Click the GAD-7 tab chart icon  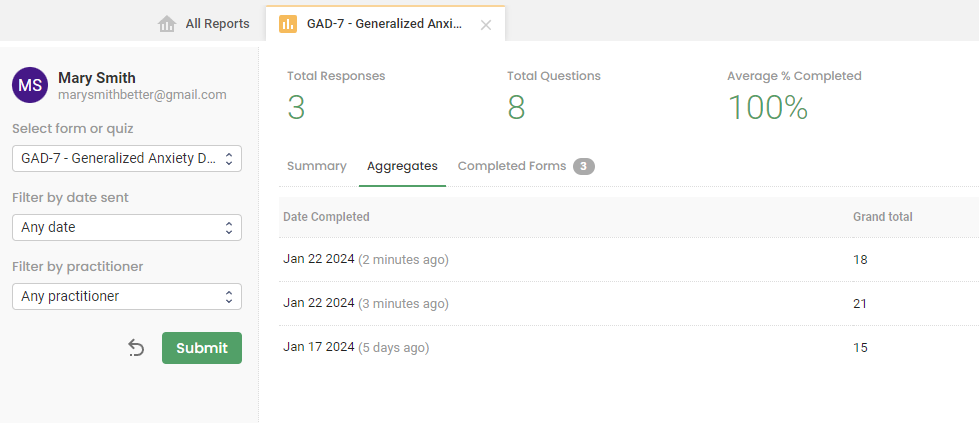click(288, 24)
